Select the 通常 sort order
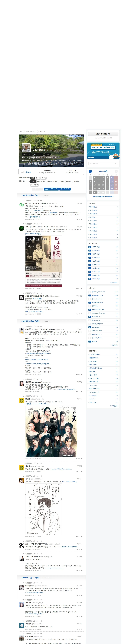 33,178
